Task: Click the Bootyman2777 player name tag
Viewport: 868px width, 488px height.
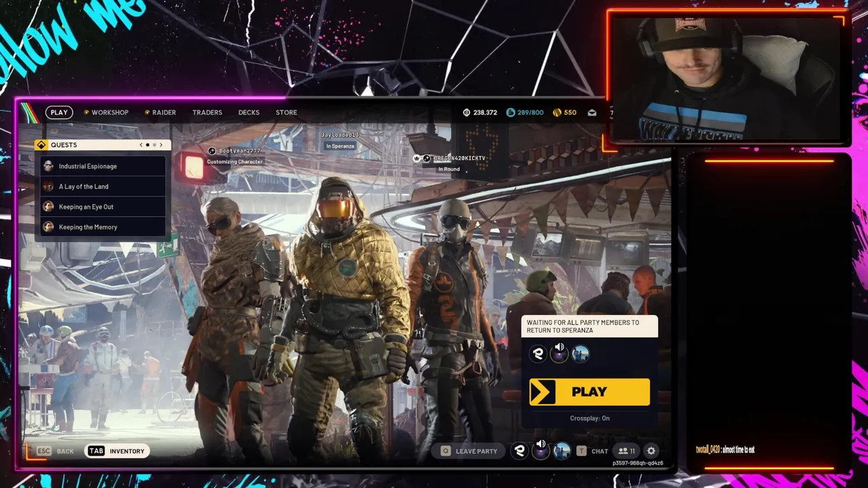Action: (239, 151)
